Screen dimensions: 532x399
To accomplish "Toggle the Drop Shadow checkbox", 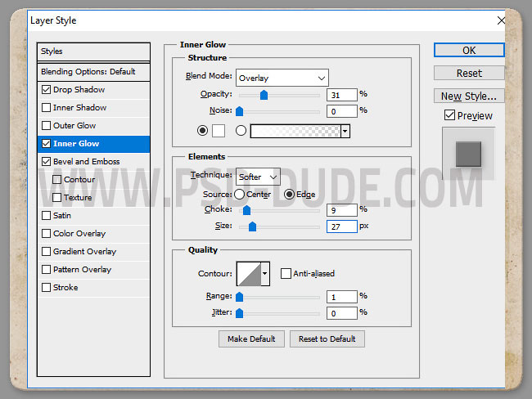I will click(x=46, y=89).
